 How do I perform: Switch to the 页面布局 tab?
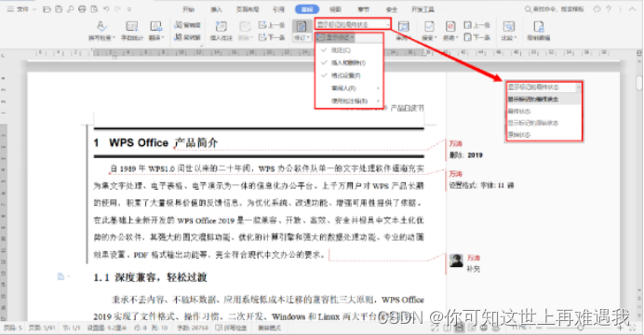[248, 9]
